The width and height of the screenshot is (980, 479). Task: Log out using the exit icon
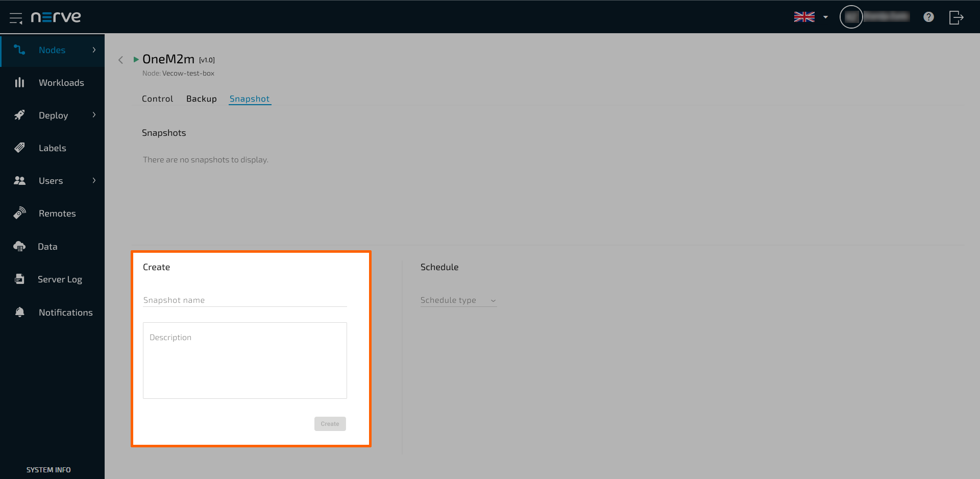[x=956, y=17]
